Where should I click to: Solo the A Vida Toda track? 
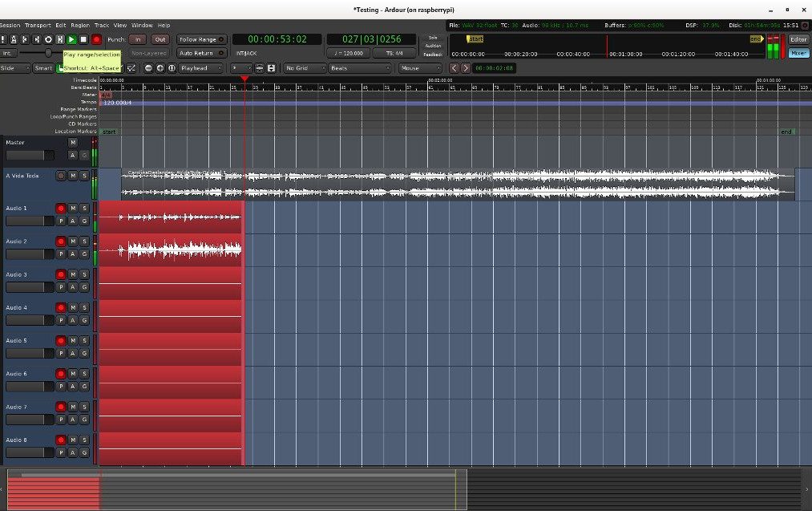tap(84, 176)
